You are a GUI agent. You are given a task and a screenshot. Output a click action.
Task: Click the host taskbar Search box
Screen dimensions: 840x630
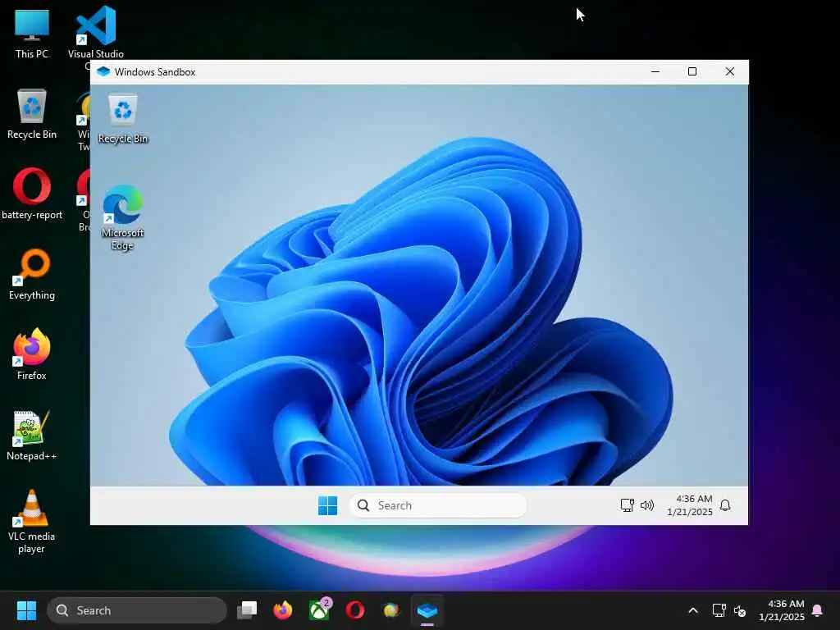137,610
